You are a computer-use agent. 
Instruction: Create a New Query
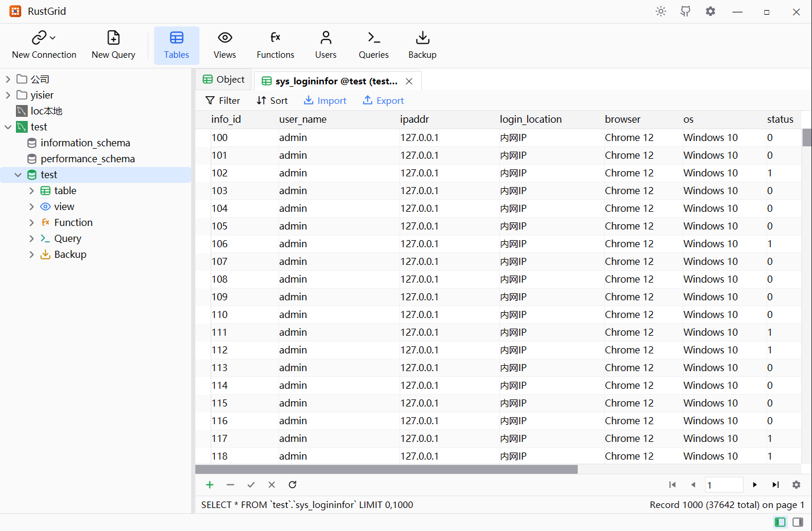(x=113, y=45)
